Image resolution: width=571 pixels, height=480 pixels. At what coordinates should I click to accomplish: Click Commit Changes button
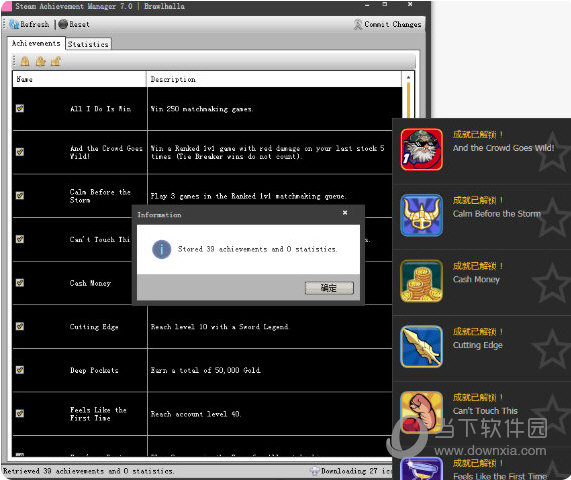click(x=387, y=24)
